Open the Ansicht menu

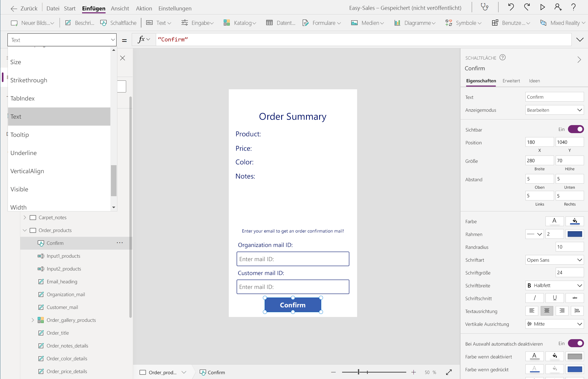pos(120,8)
